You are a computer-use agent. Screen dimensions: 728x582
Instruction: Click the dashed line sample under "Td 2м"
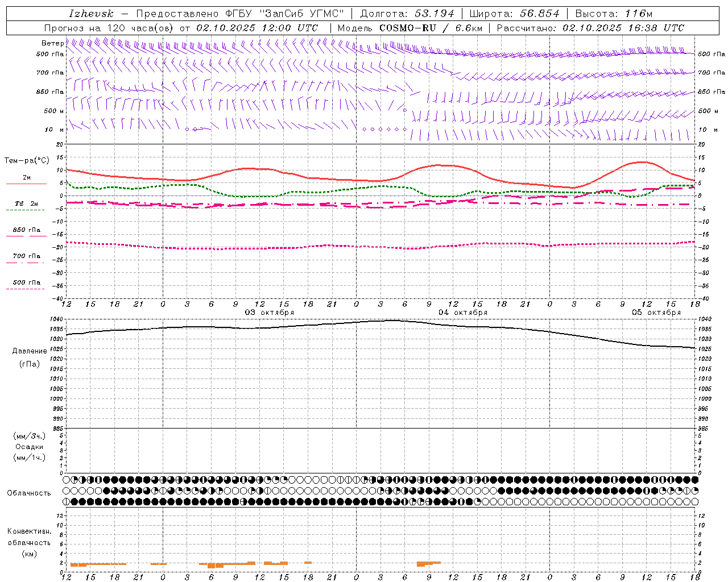pyautogui.click(x=26, y=210)
